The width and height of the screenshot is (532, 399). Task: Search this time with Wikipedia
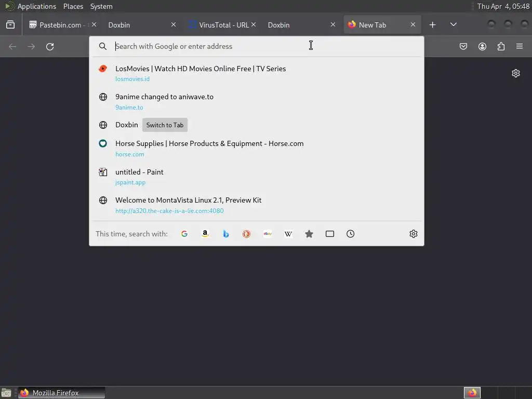tap(288, 234)
